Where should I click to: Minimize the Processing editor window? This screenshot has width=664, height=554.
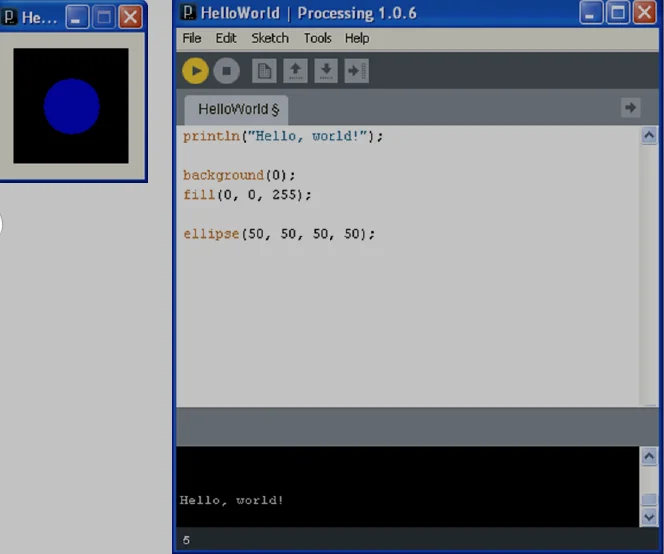coord(591,13)
